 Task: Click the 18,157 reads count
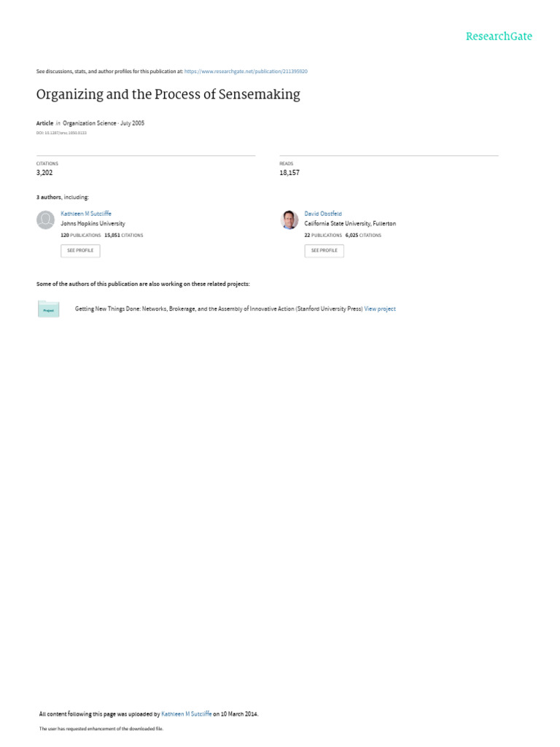point(289,172)
